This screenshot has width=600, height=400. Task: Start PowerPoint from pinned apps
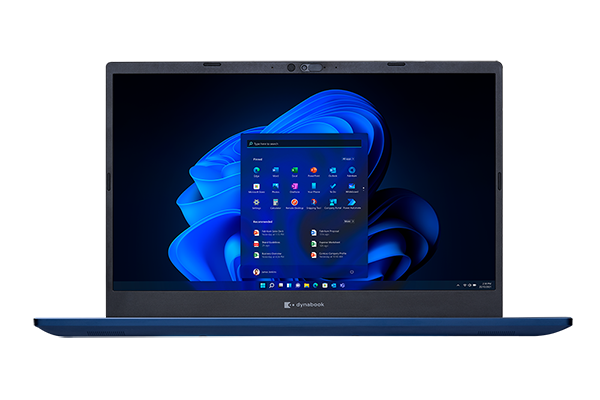tap(313, 171)
